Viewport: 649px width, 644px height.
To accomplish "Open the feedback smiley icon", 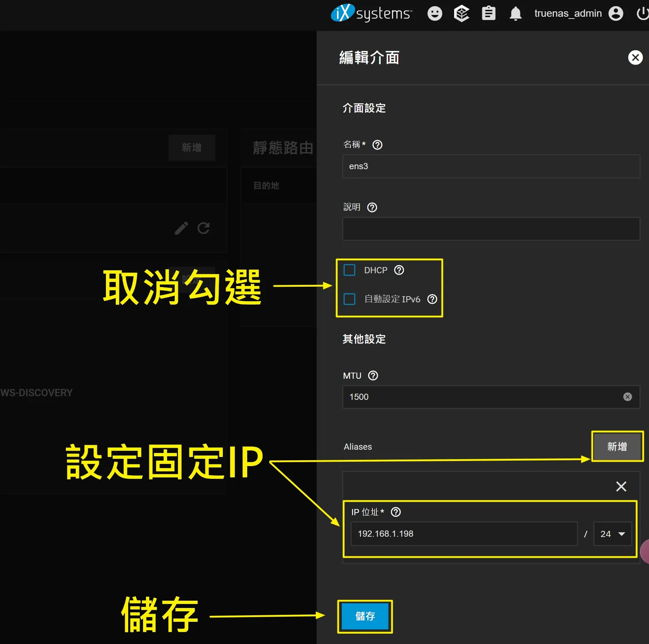I will click(x=434, y=13).
